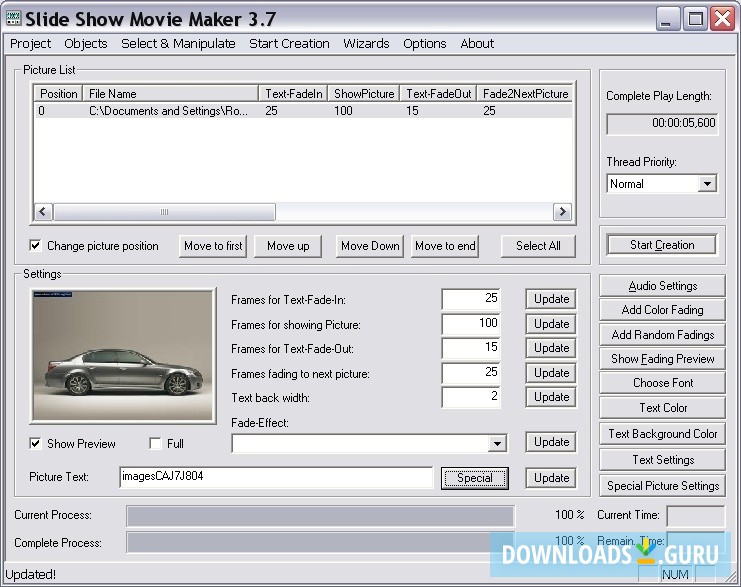Image resolution: width=741 pixels, height=587 pixels.
Task: Open the Thread Priority dropdown
Action: point(707,184)
